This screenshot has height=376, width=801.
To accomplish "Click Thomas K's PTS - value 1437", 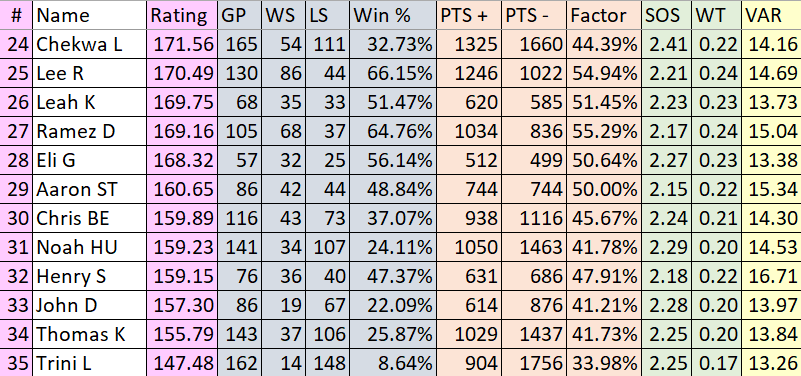I will pyautogui.click(x=533, y=335).
